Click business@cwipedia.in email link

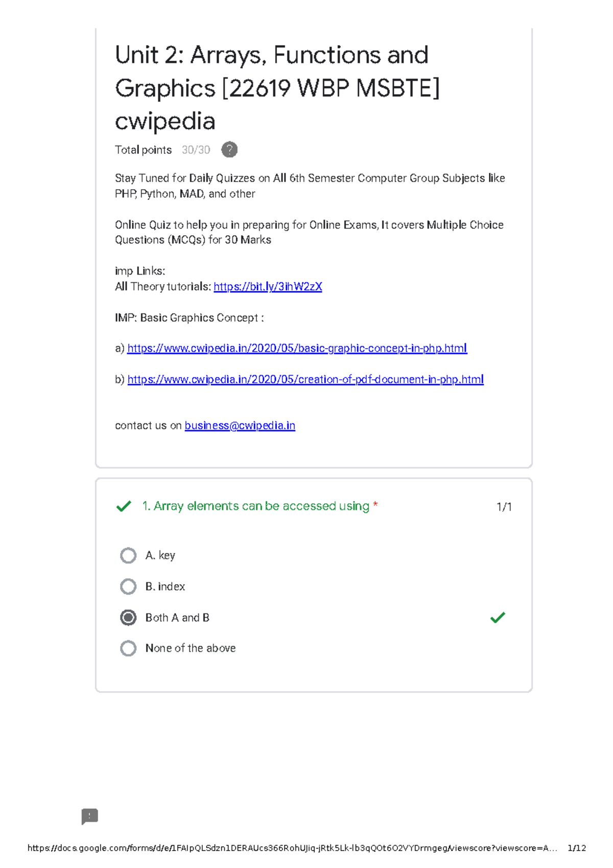pyautogui.click(x=240, y=426)
